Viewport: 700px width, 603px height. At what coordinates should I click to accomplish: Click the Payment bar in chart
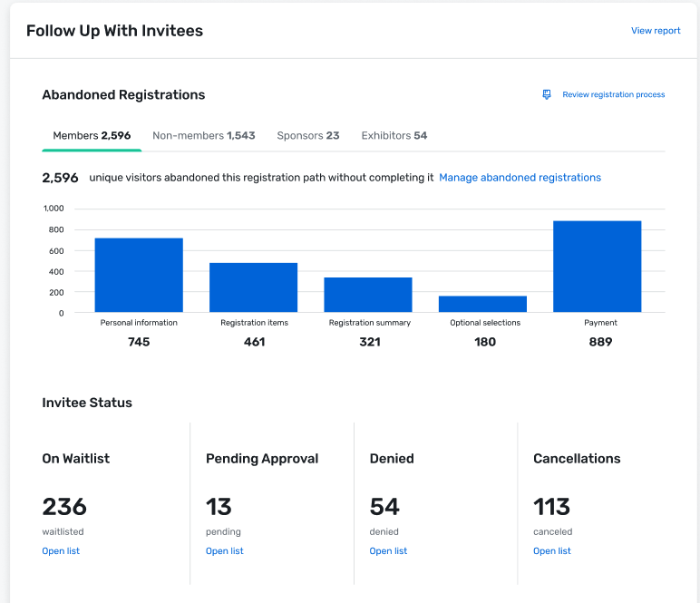(597, 267)
